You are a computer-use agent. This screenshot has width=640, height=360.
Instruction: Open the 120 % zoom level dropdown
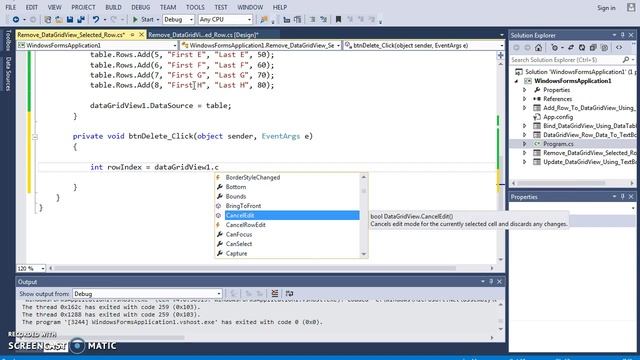click(x=31, y=269)
